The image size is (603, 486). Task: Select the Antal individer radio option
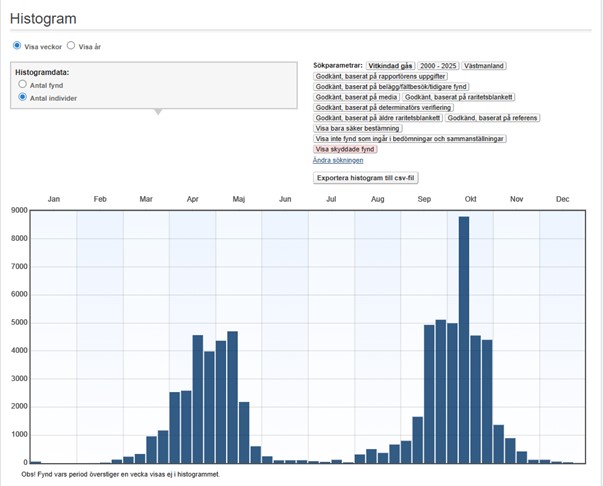pyautogui.click(x=23, y=98)
